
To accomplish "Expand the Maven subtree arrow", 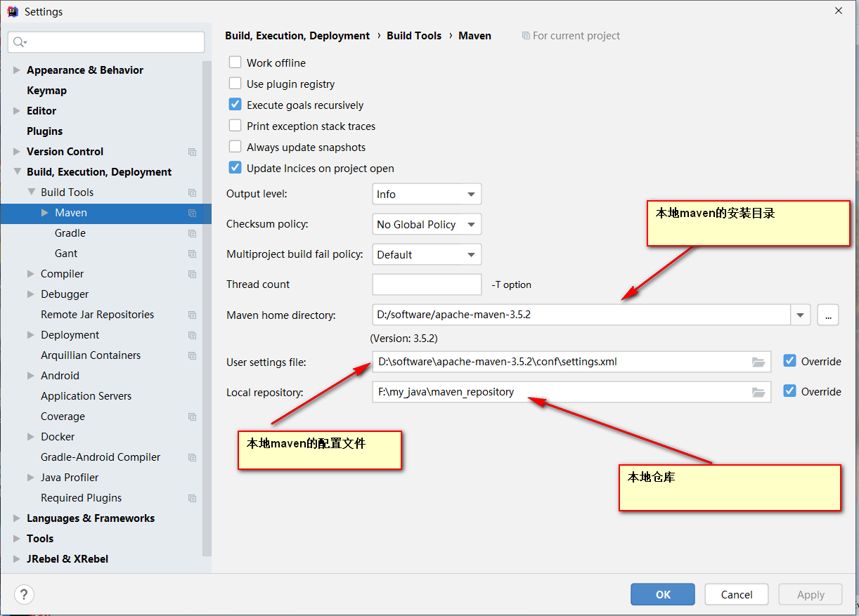I will point(45,213).
